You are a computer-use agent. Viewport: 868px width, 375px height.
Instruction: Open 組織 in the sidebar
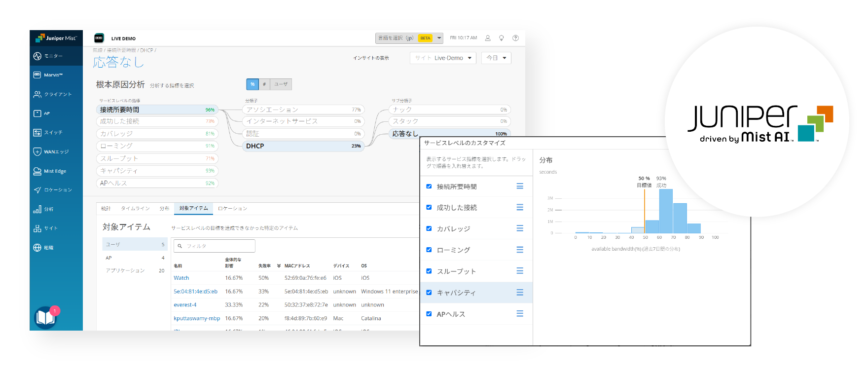click(x=56, y=248)
